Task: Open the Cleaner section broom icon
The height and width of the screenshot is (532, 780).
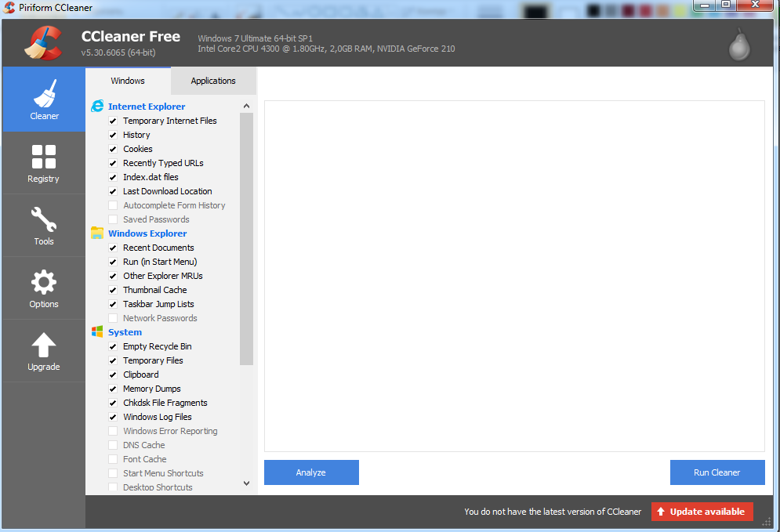Action: pyautogui.click(x=44, y=93)
